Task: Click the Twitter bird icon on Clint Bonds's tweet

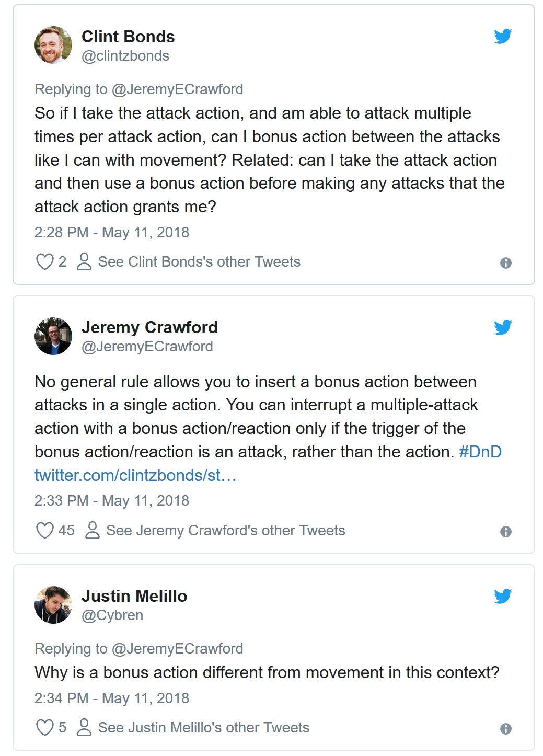Action: pyautogui.click(x=503, y=37)
